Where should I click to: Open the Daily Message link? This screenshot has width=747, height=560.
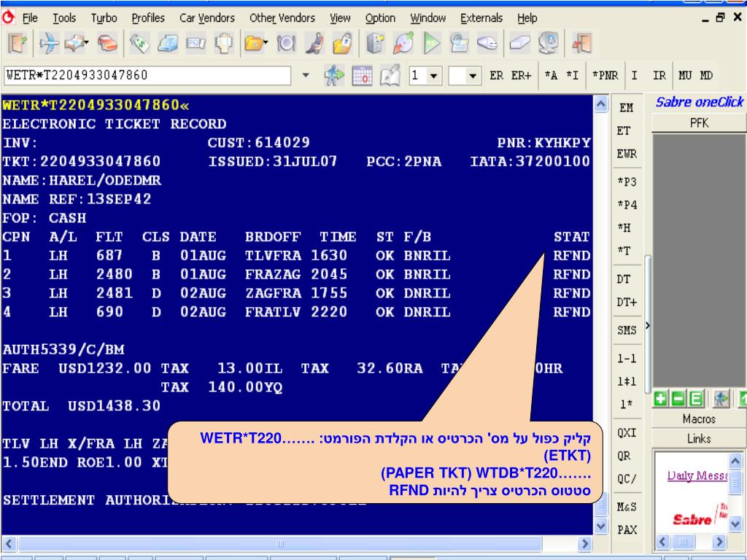tap(697, 475)
